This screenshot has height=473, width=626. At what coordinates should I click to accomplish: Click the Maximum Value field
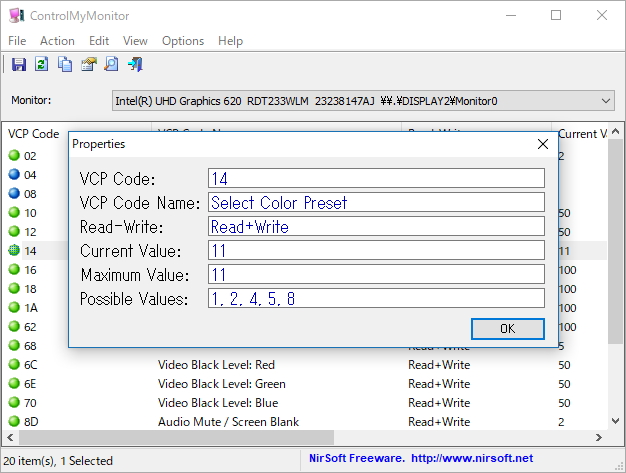point(376,274)
